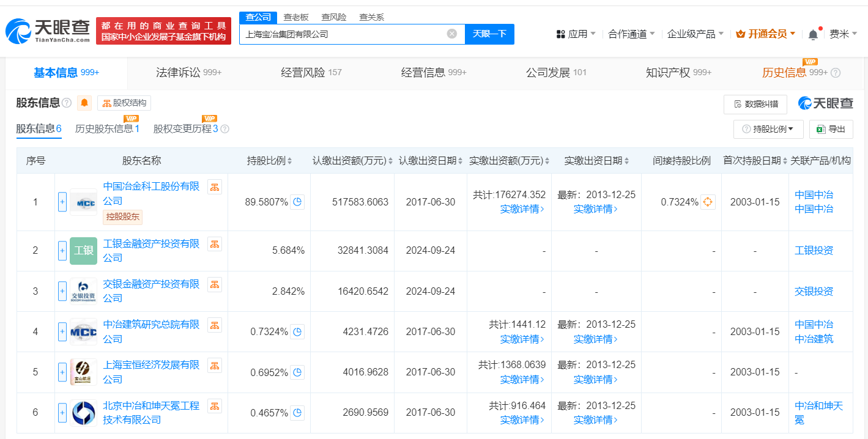
Task: Show shareholding history chart icon for 0.6952%
Action: pyautogui.click(x=297, y=372)
